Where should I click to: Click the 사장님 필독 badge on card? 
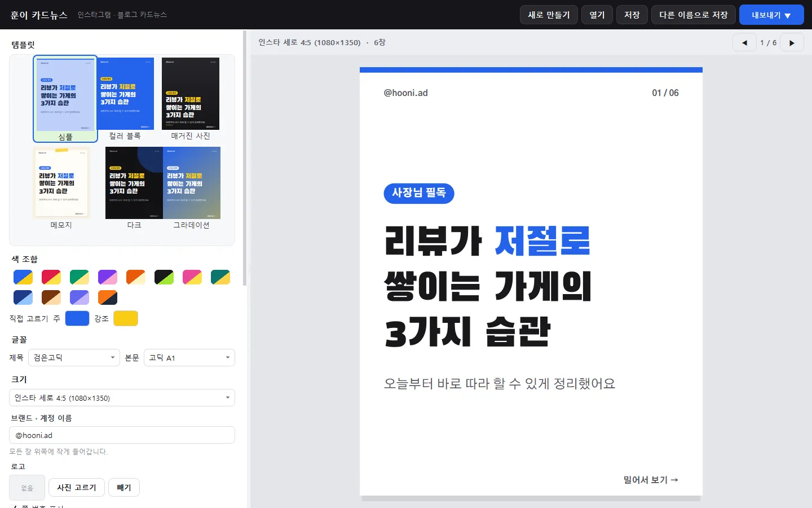click(x=419, y=193)
